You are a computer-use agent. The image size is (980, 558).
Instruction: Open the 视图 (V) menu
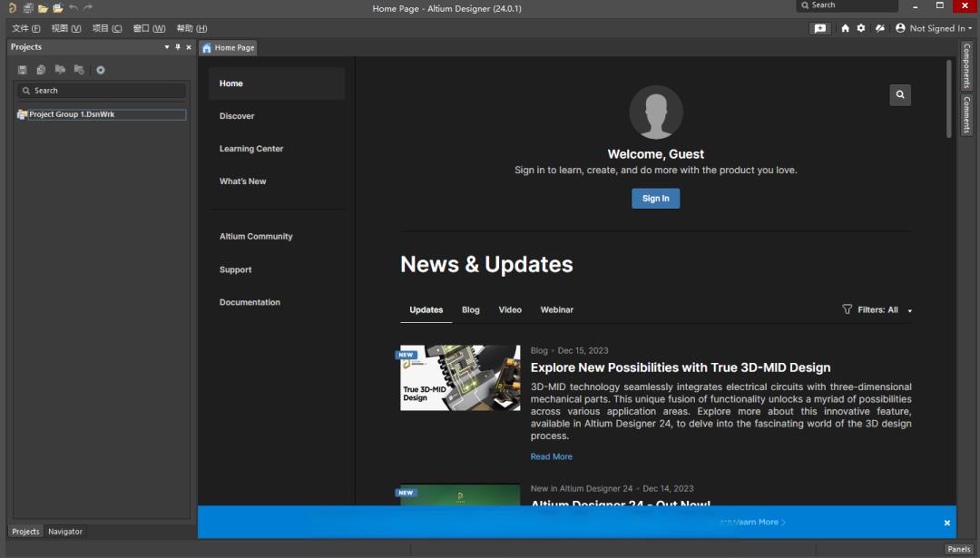[x=66, y=28]
